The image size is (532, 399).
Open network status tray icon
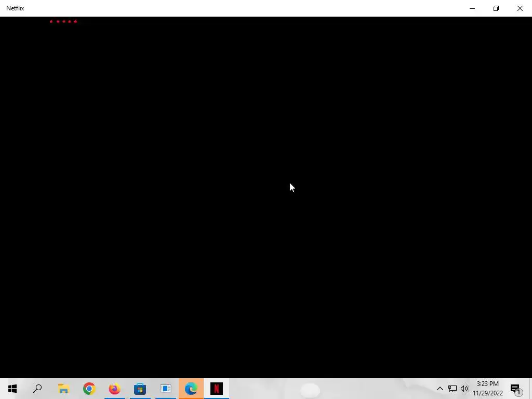coord(453,389)
